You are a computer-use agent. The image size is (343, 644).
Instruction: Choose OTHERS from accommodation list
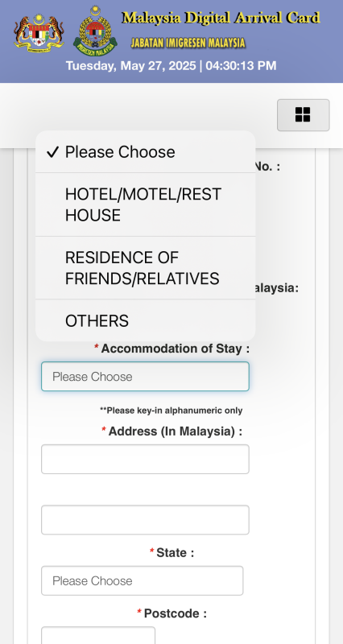coord(146,320)
